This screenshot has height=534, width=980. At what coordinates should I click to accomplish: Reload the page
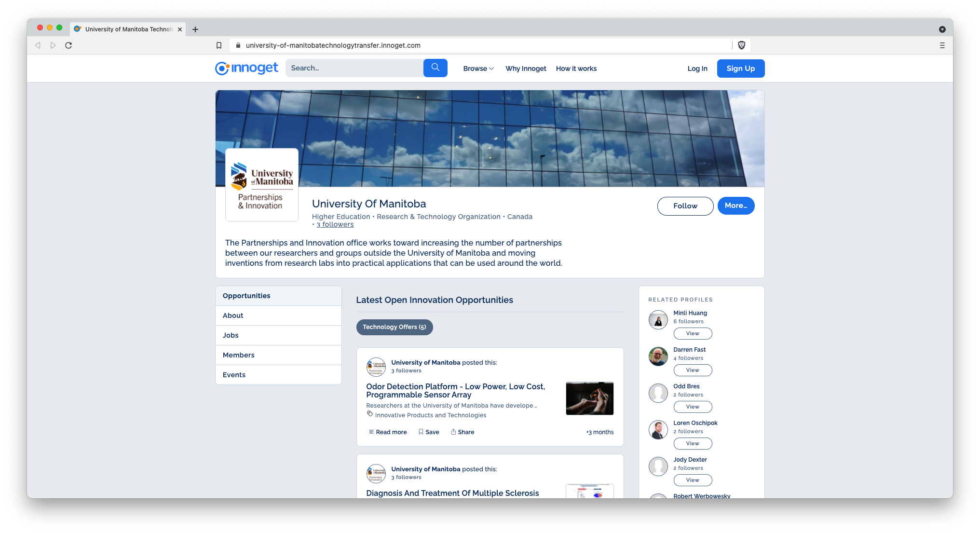(68, 45)
